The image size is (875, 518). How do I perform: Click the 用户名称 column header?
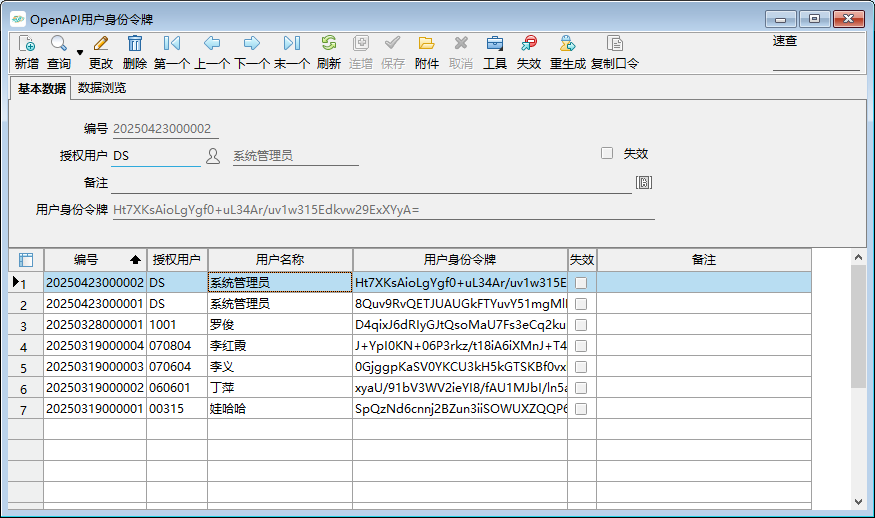click(x=279, y=260)
